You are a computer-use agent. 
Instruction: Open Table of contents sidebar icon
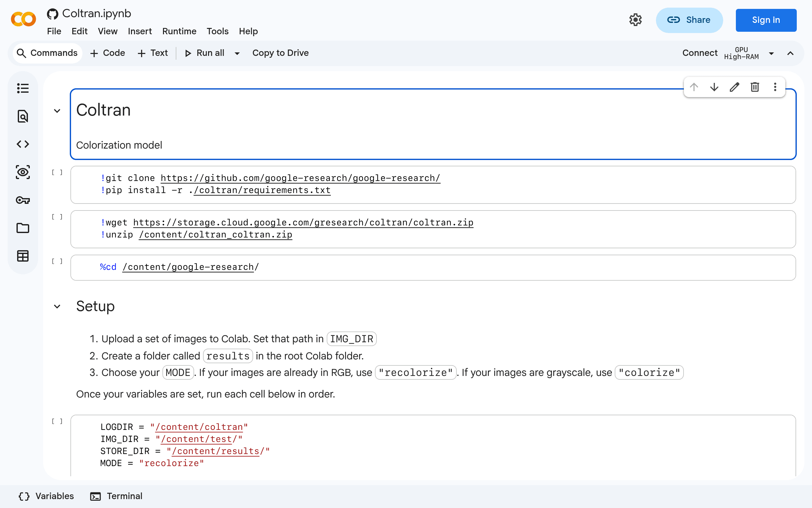coord(23,88)
